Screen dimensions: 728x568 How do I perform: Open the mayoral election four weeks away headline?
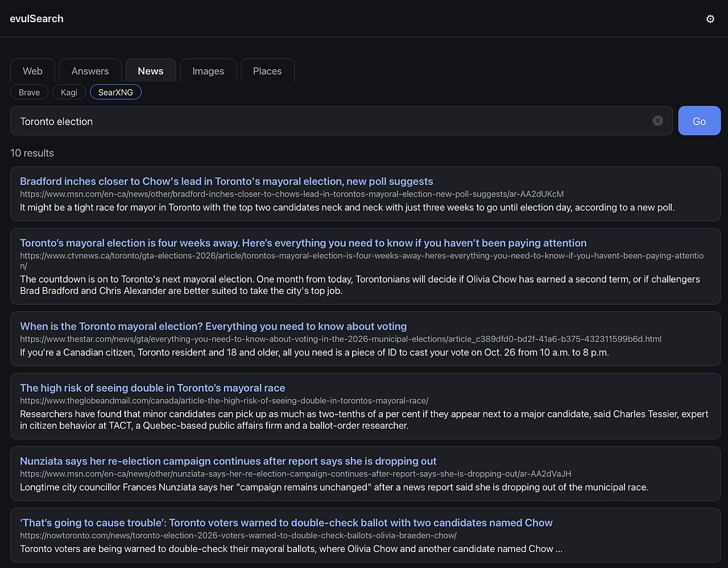click(x=303, y=243)
